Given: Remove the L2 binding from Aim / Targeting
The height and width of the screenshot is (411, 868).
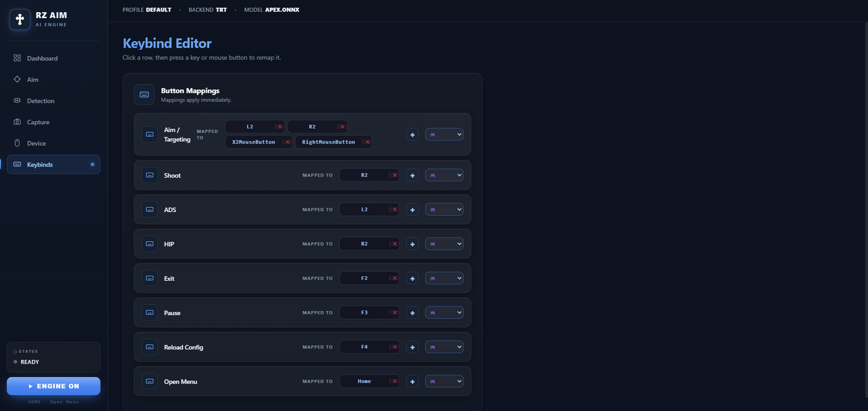Looking at the screenshot, I should (x=280, y=127).
